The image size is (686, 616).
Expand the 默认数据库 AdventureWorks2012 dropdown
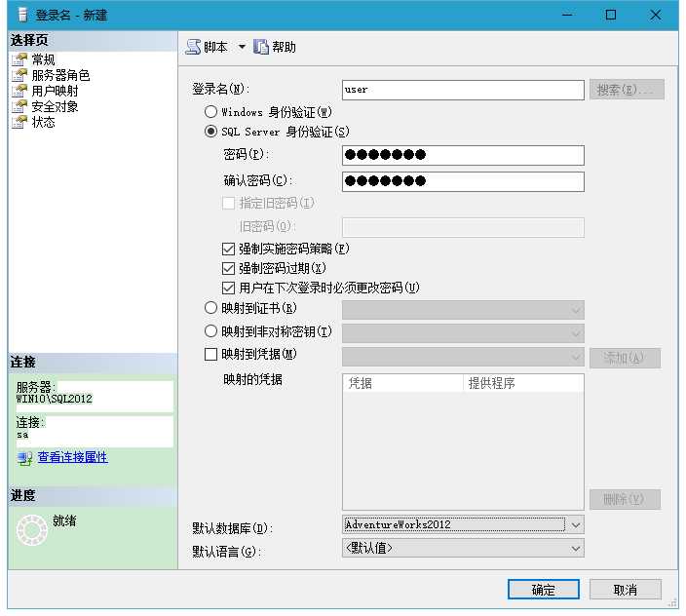pos(576,525)
